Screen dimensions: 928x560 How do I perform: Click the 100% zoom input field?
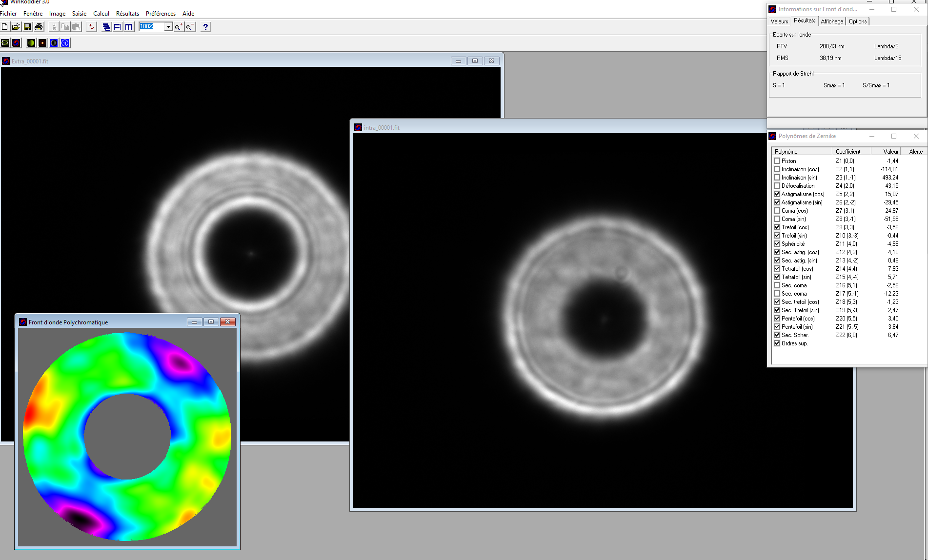152,27
